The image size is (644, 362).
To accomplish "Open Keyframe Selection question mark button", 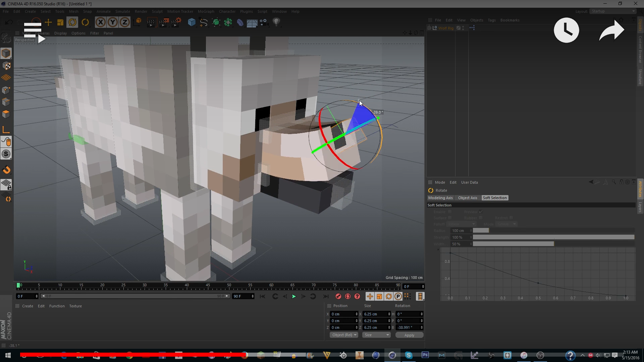I will click(x=357, y=297).
